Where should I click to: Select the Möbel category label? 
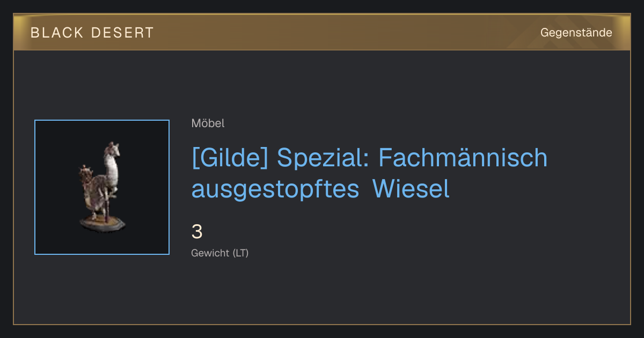(208, 123)
